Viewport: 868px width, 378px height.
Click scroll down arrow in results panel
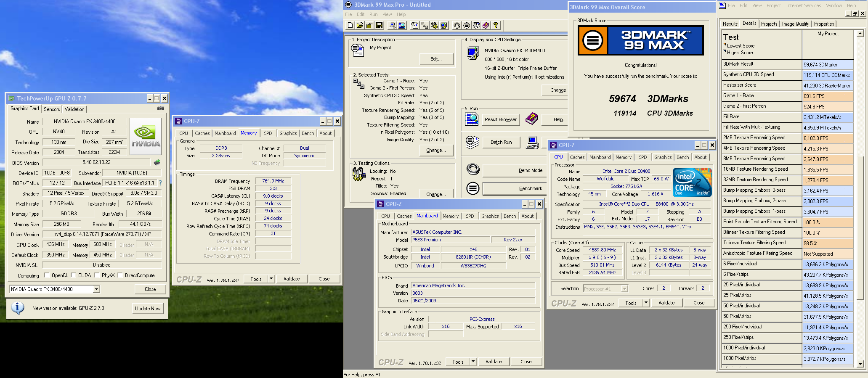tap(860, 364)
